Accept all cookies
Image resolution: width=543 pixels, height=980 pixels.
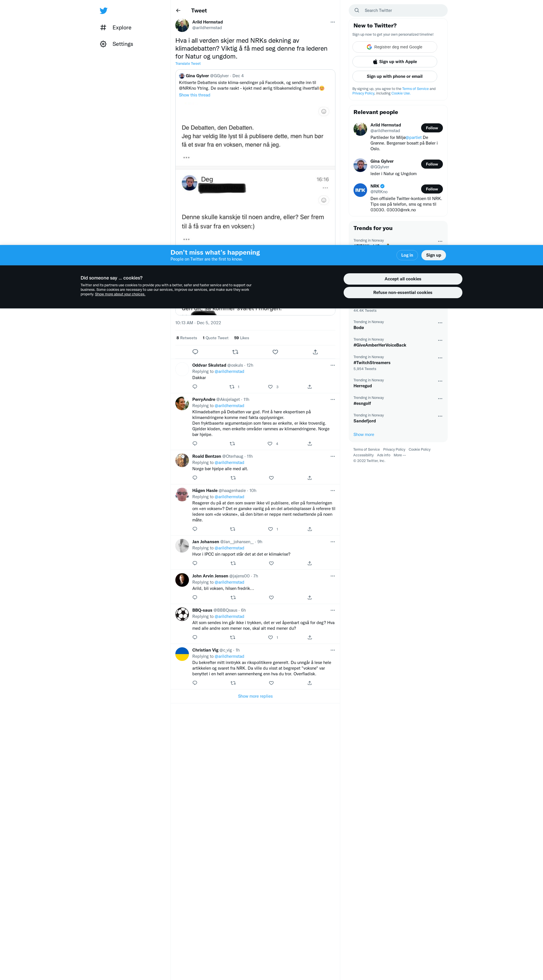pos(403,279)
